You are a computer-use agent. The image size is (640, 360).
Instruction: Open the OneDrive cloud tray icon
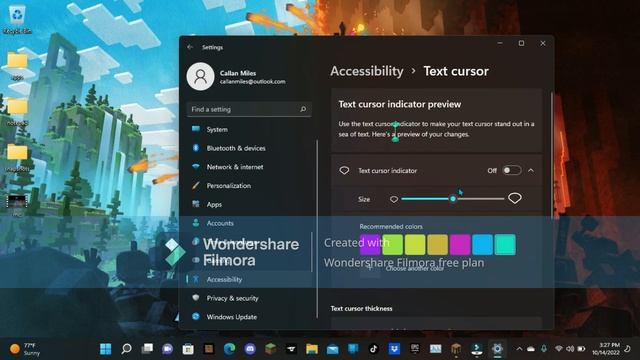pos(531,349)
